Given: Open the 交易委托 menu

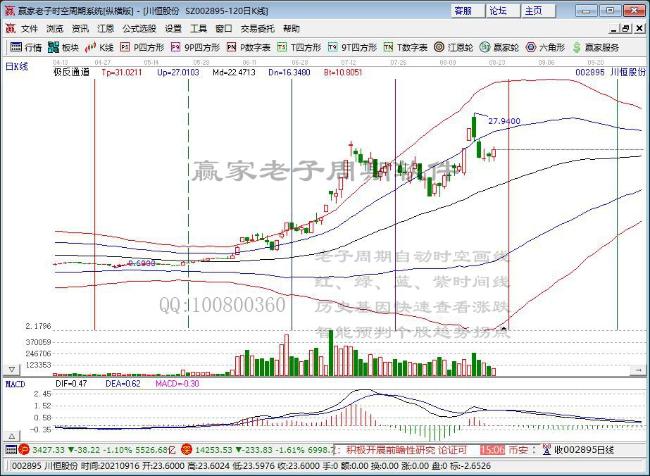Looking at the screenshot, I should (256, 29).
